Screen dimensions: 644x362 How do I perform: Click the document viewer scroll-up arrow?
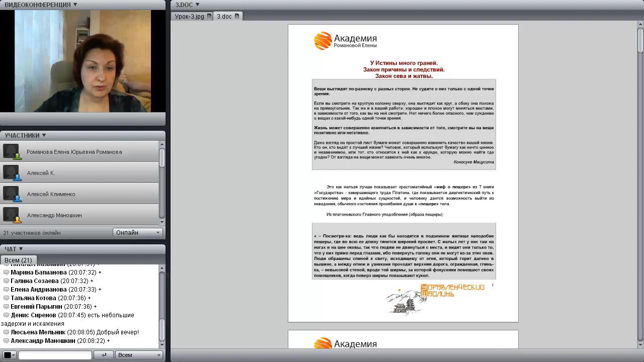point(640,25)
